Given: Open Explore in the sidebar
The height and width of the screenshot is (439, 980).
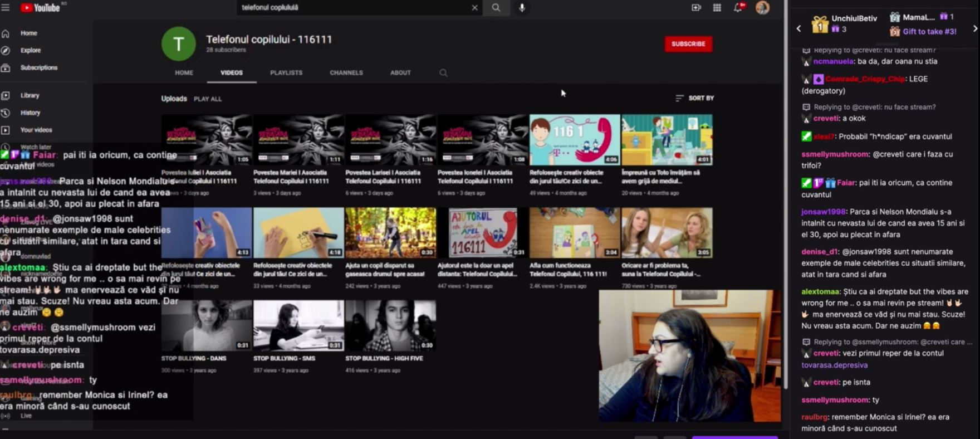Looking at the screenshot, I should [x=31, y=50].
